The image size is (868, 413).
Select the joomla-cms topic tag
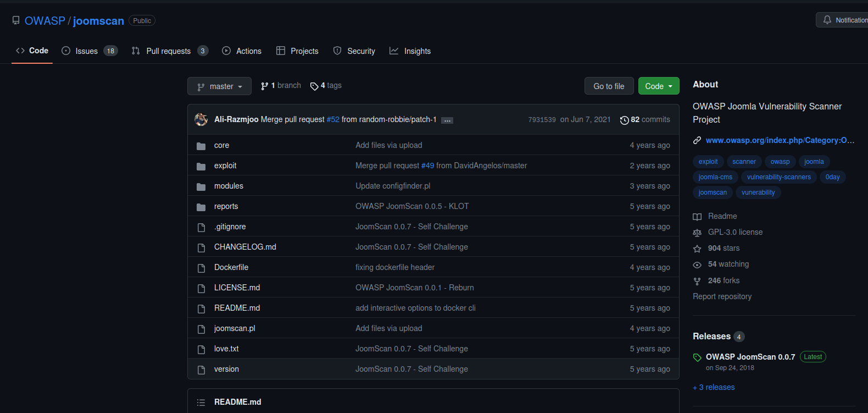click(x=715, y=177)
